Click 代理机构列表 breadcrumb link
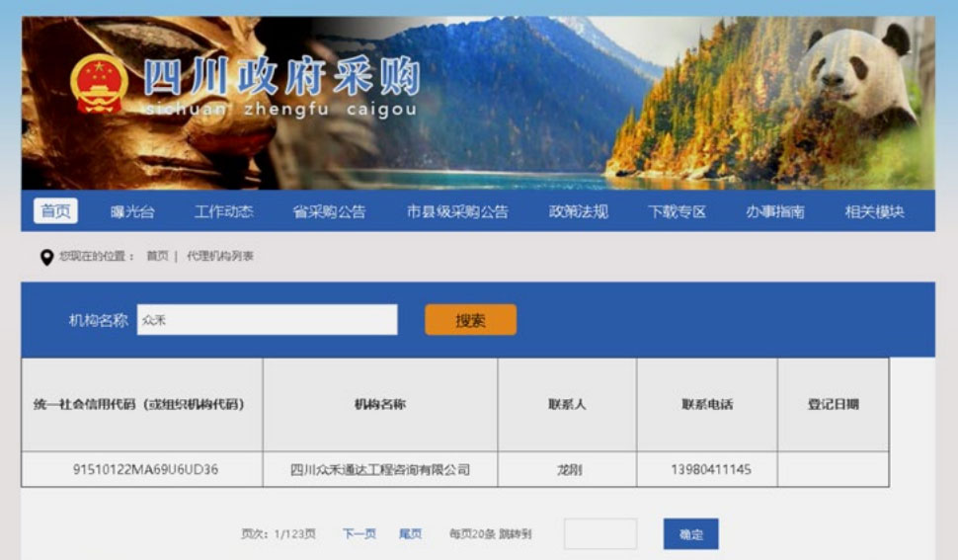The width and height of the screenshot is (958, 560). pos(220,256)
